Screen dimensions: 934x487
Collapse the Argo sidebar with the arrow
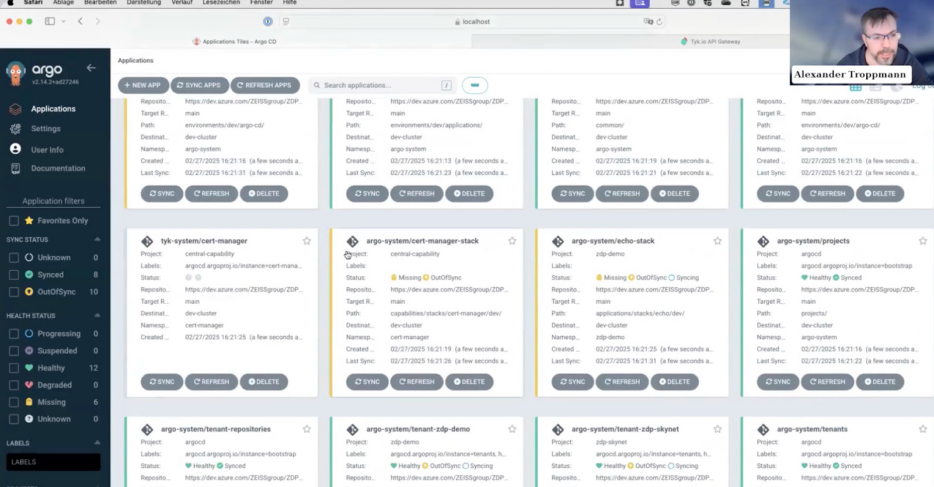[91, 68]
